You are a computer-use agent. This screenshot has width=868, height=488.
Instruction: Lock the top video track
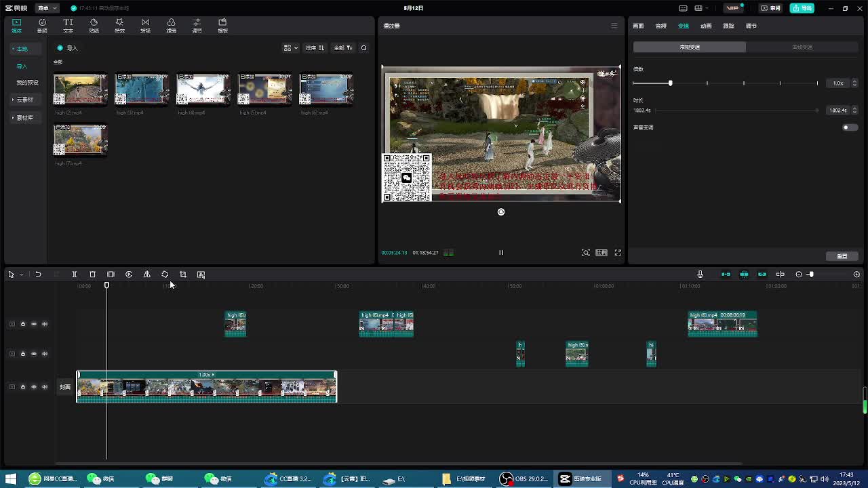pyautogui.click(x=23, y=324)
